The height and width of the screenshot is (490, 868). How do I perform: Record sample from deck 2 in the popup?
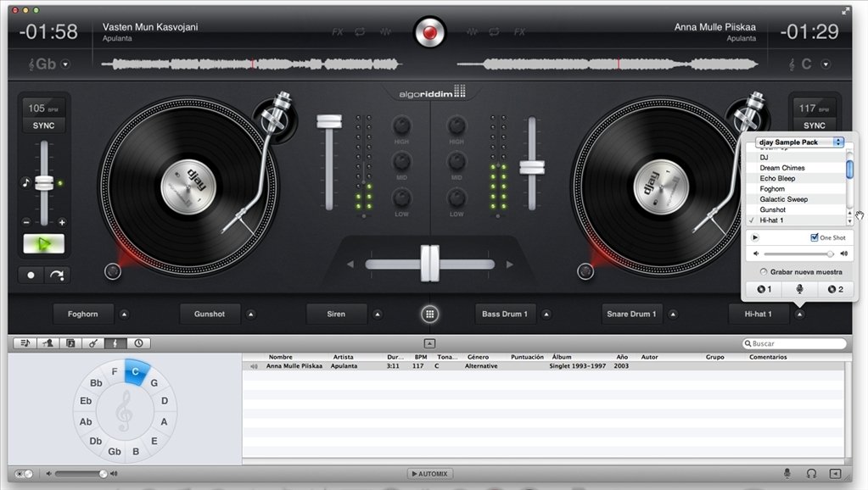(x=836, y=289)
